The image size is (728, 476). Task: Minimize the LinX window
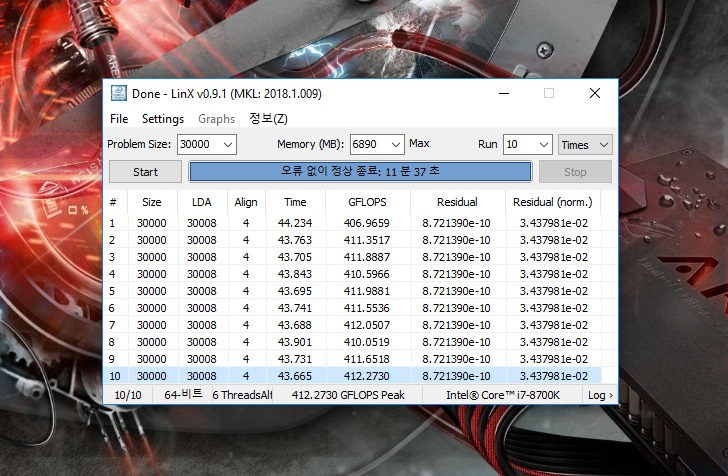tap(504, 93)
